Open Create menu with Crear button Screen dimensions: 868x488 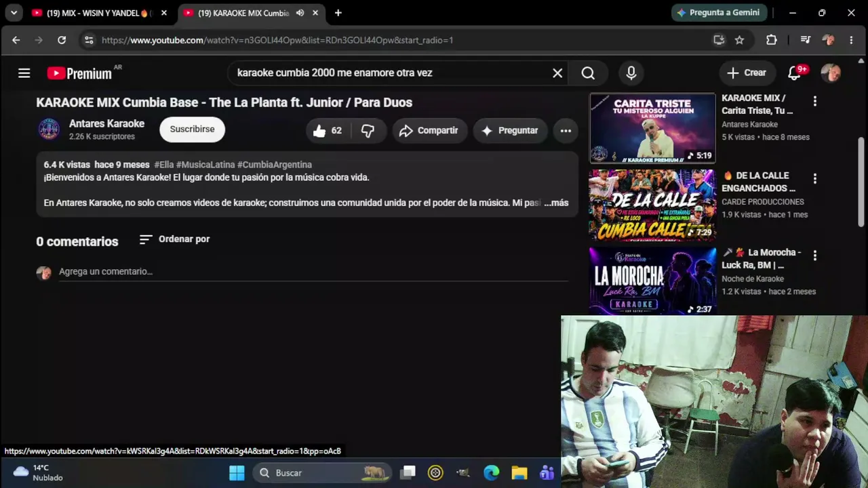746,73
